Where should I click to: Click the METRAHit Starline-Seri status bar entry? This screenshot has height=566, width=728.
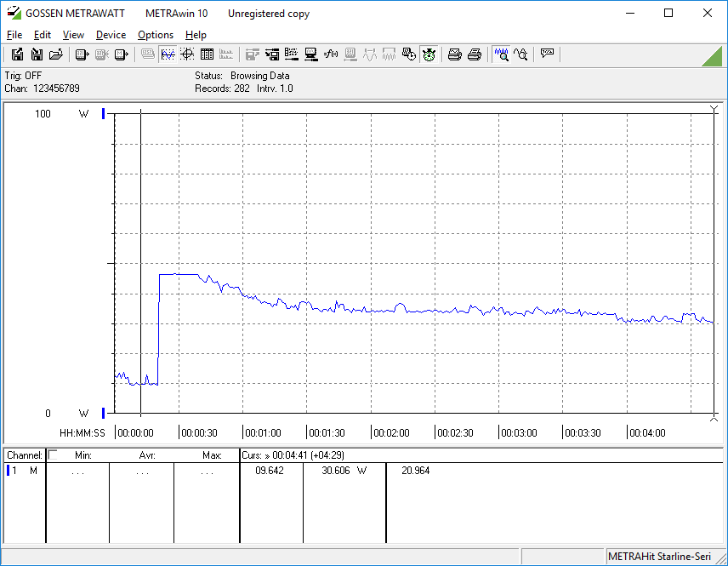click(x=659, y=557)
